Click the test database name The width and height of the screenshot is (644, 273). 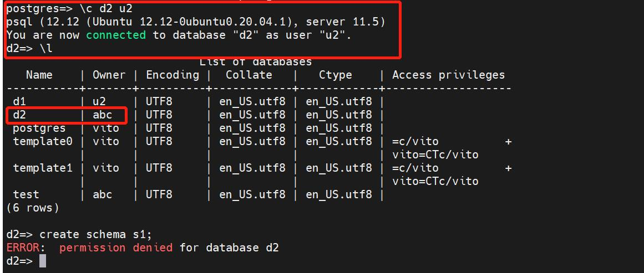(x=26, y=194)
